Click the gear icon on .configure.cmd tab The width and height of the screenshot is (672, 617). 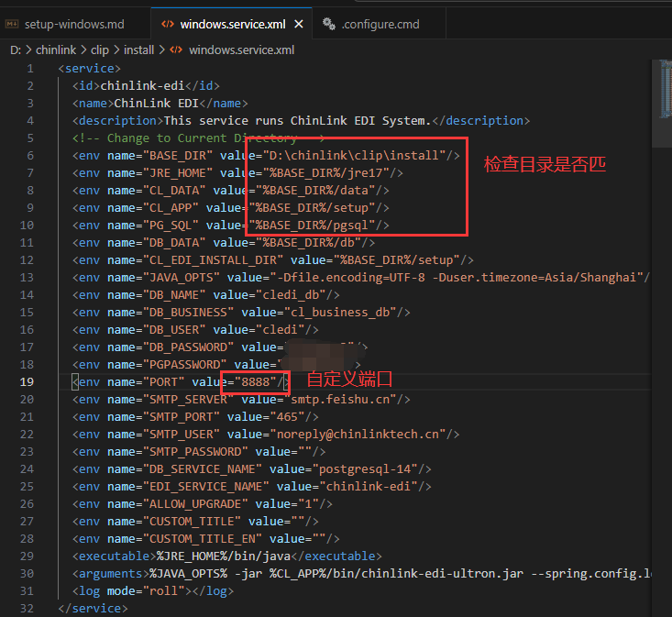click(329, 24)
